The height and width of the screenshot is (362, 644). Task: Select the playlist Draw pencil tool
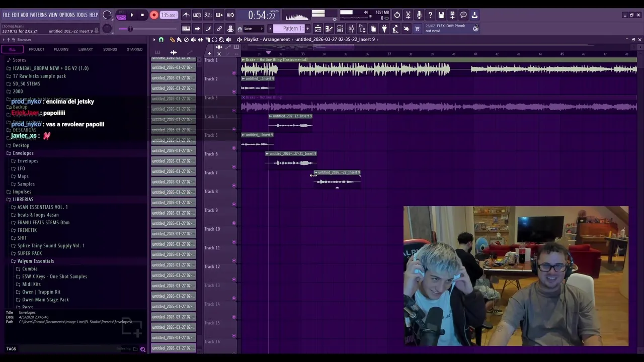coord(172,39)
